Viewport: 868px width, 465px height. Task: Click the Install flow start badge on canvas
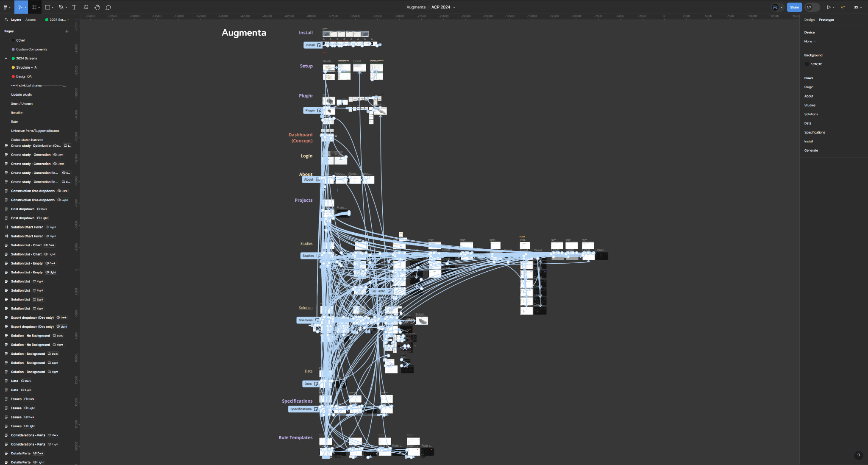point(312,45)
